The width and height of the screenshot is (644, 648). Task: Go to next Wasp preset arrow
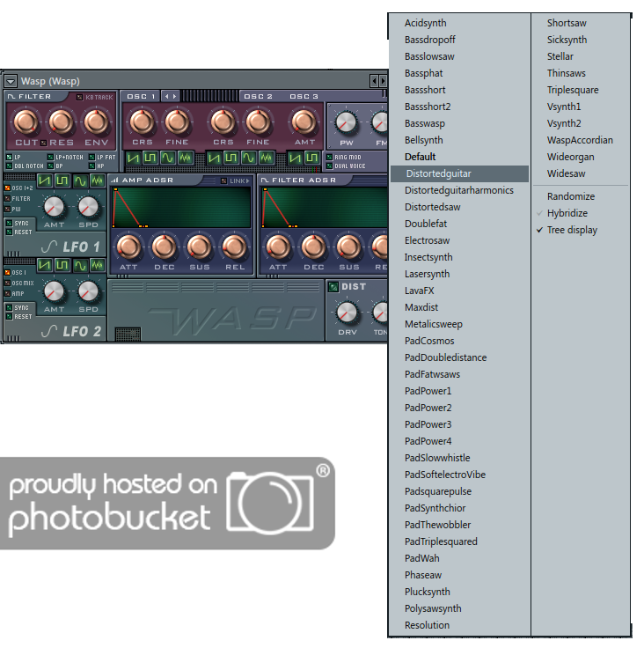click(x=383, y=81)
